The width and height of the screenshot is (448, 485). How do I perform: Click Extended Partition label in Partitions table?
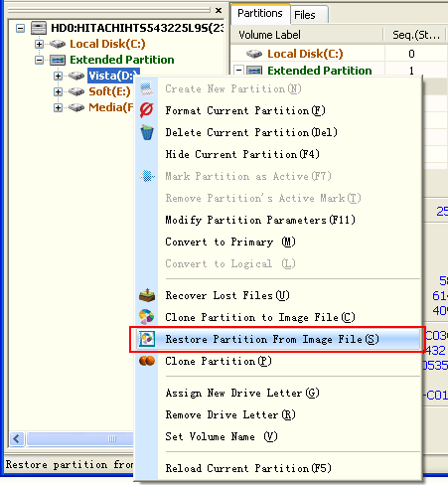click(x=320, y=71)
